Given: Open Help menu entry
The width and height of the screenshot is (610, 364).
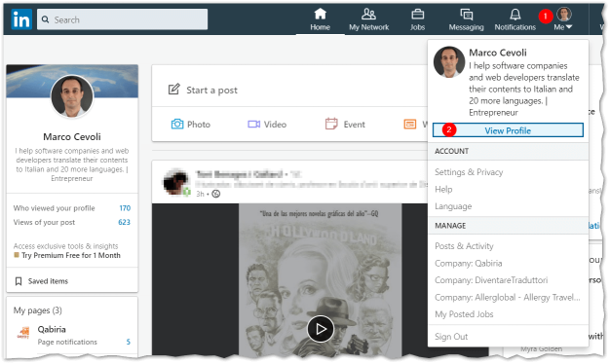Looking at the screenshot, I should coord(443,189).
